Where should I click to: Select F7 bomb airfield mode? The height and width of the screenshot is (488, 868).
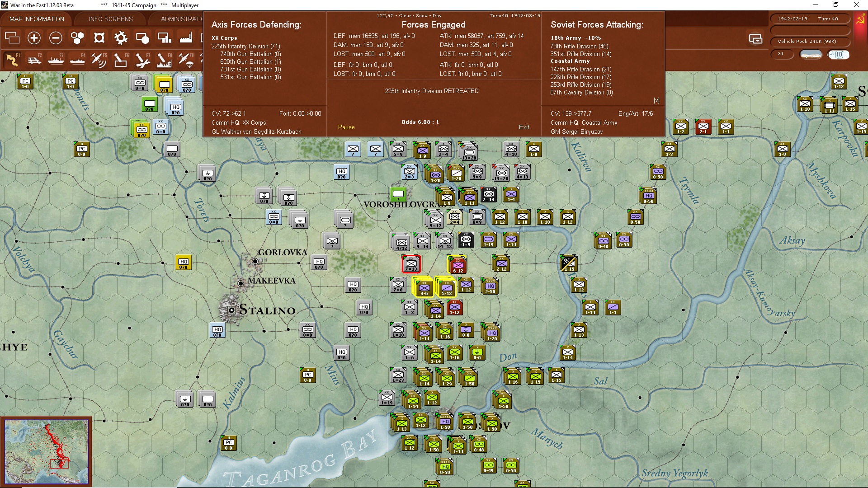pyautogui.click(x=142, y=60)
